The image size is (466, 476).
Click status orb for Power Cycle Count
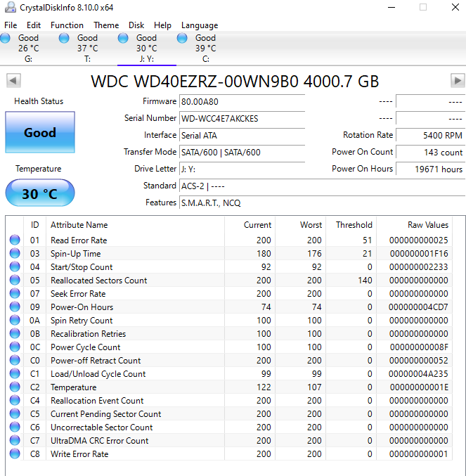[15, 347]
